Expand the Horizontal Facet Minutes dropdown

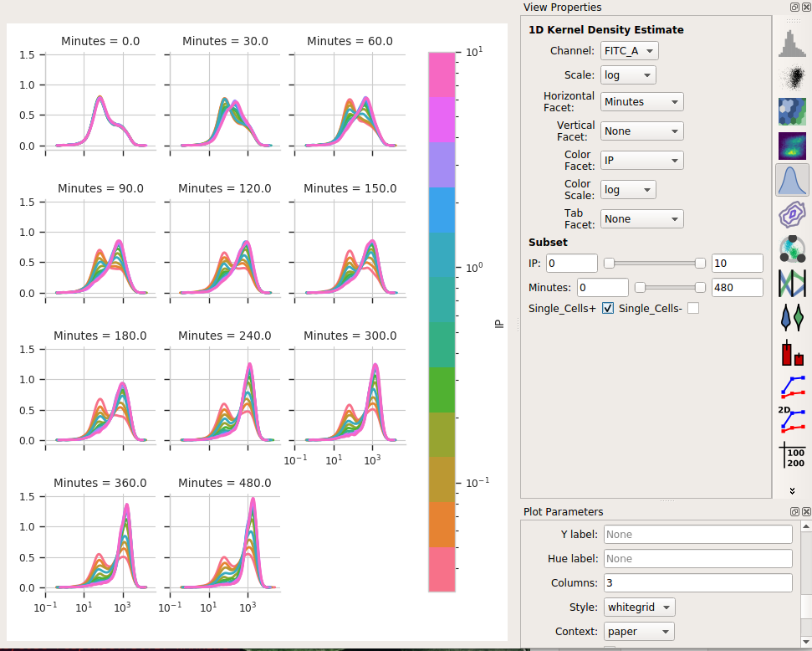[x=642, y=101]
